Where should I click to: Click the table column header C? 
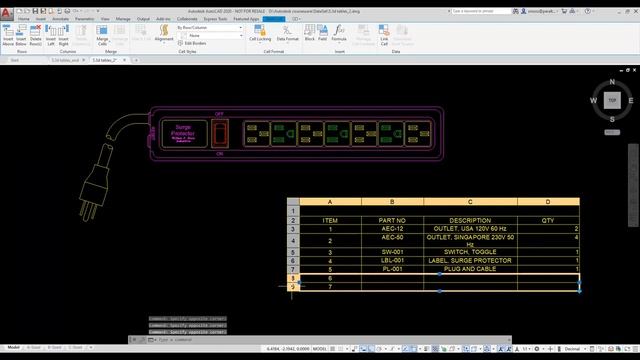point(470,202)
